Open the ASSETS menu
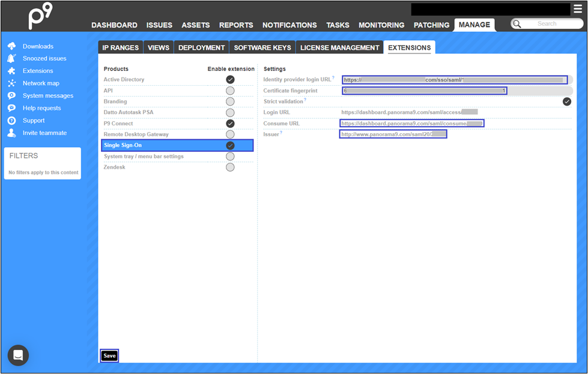 click(196, 25)
